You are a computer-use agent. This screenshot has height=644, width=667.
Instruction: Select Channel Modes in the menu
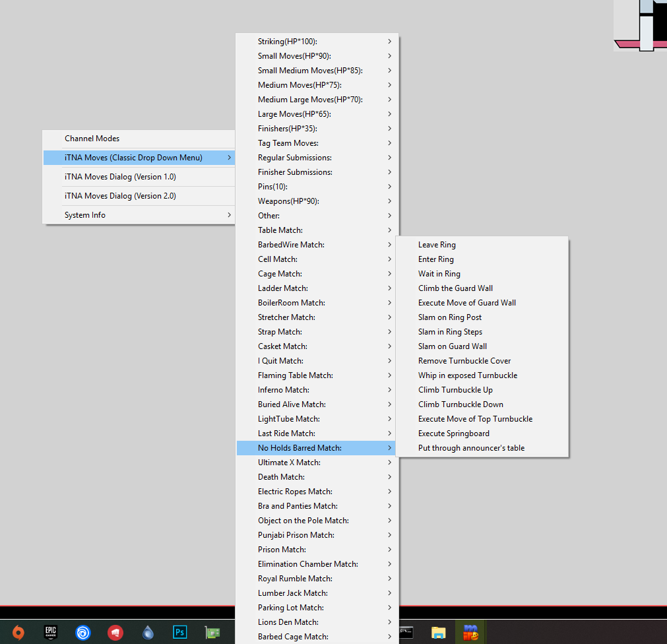pyautogui.click(x=139, y=139)
